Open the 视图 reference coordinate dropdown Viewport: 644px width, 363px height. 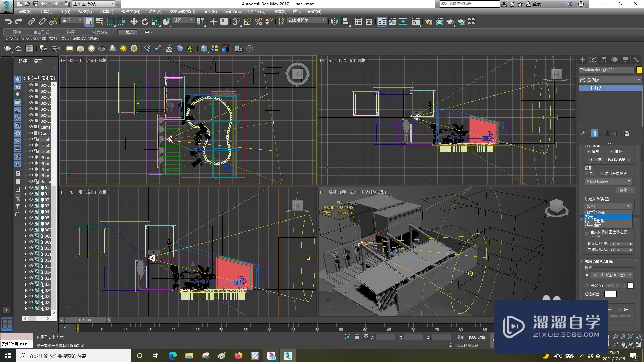[x=183, y=20]
